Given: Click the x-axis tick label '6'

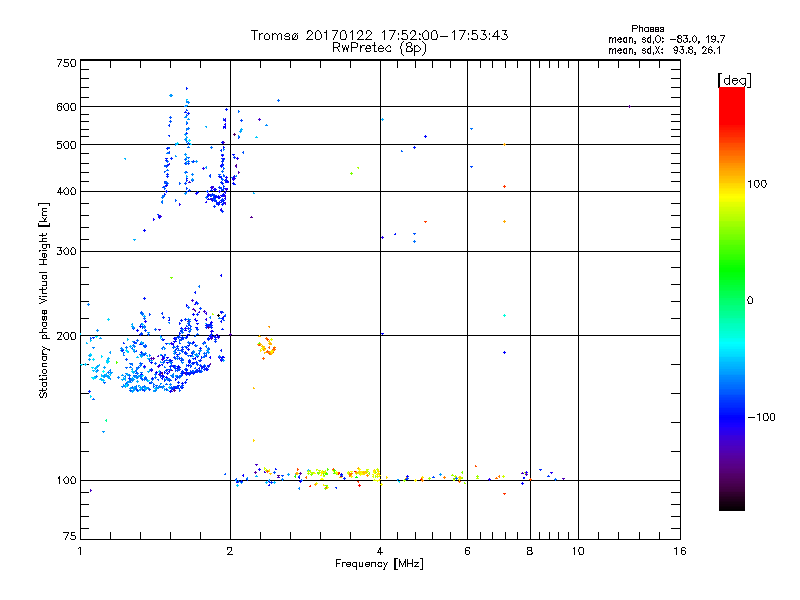Looking at the screenshot, I should tap(467, 551).
